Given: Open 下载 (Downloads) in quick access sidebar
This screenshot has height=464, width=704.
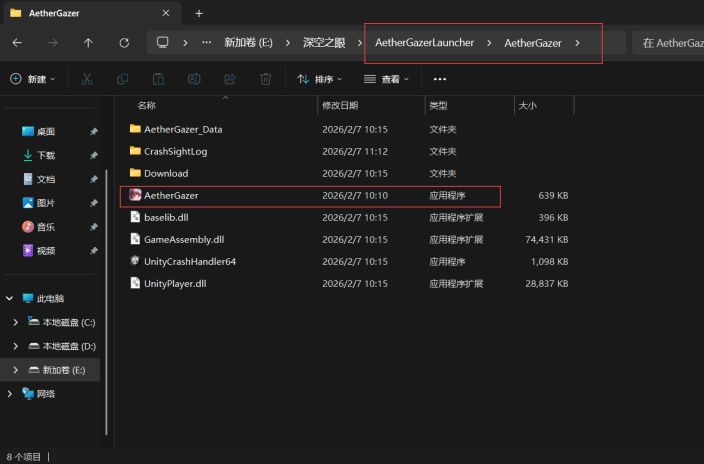Looking at the screenshot, I should tap(46, 155).
